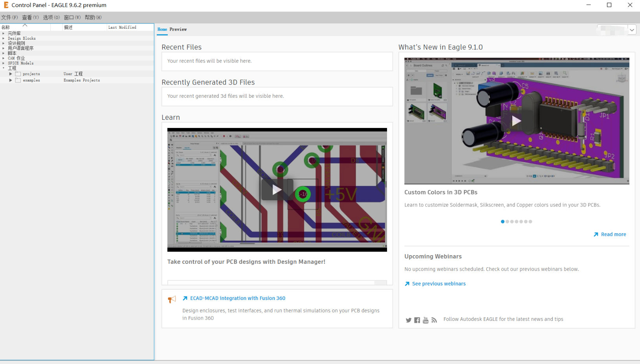Click 'Your recent files will be visible here.' text
This screenshot has width=640, height=364.
click(209, 61)
